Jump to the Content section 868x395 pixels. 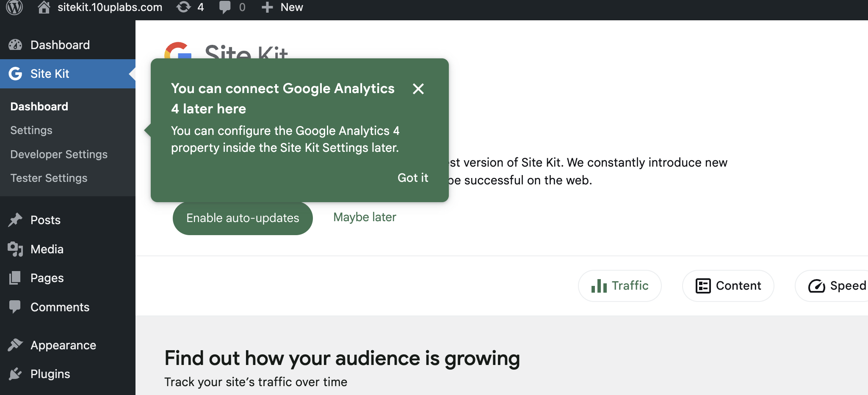[x=728, y=286]
